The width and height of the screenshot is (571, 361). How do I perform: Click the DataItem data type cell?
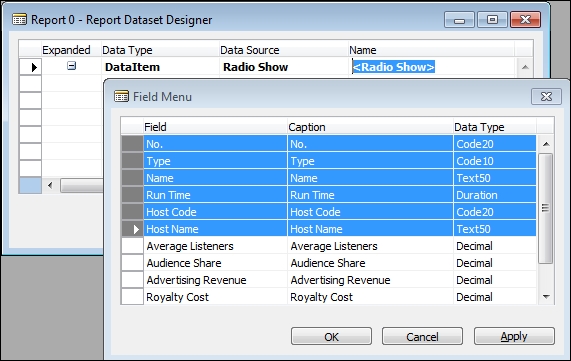pyautogui.click(x=160, y=67)
